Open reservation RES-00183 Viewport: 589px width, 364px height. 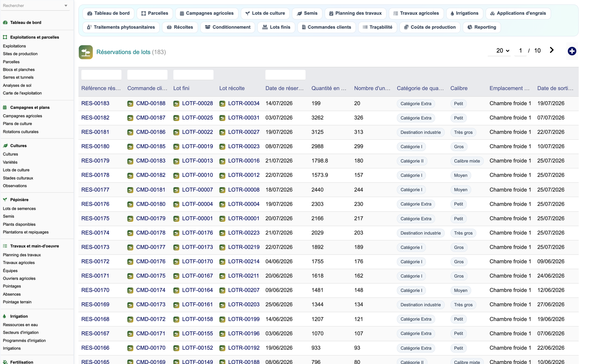click(x=95, y=103)
